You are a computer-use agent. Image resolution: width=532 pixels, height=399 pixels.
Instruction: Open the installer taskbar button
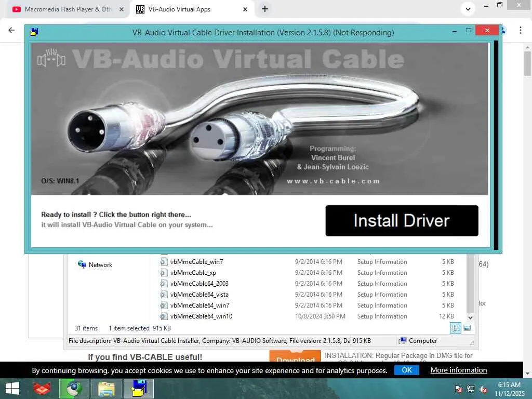[x=139, y=389]
